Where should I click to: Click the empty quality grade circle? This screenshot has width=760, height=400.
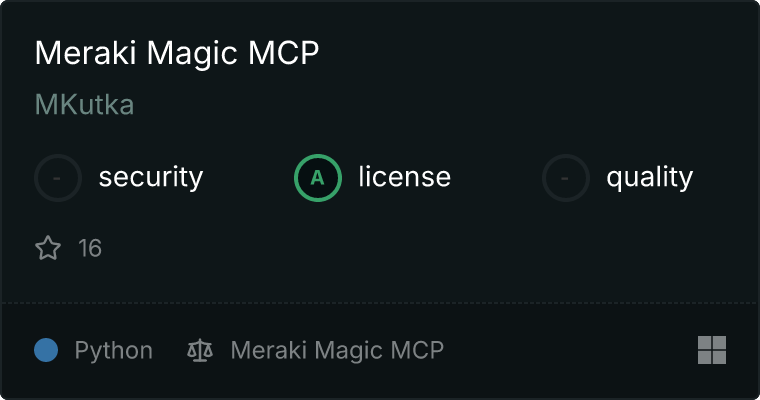566,178
